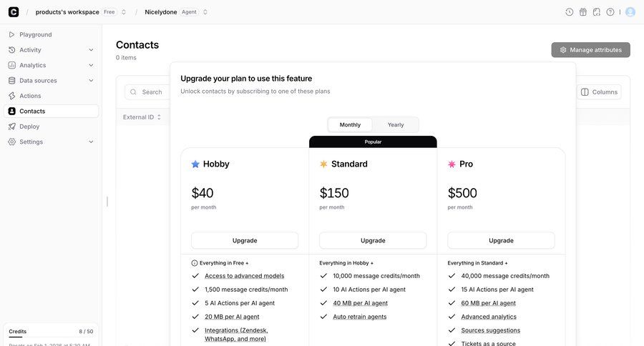Click the search magnifier icon
This screenshot has height=346, width=644.
[134, 92]
